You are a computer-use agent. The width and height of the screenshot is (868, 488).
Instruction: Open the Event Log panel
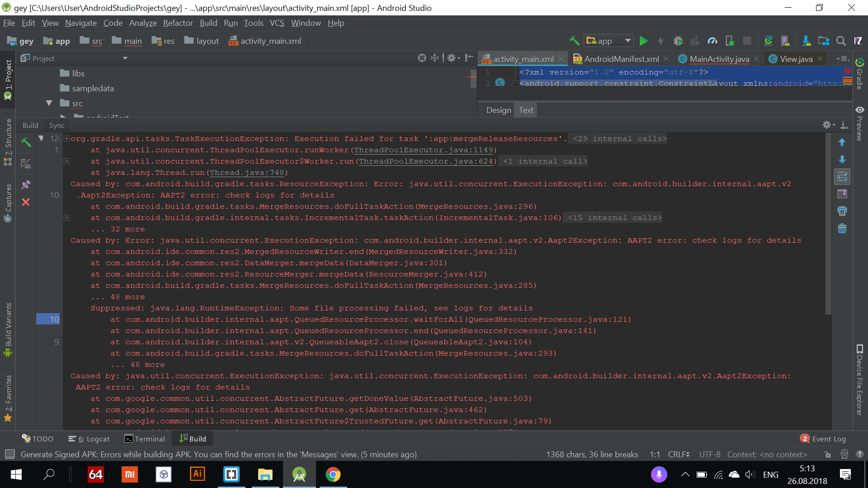tap(823, 439)
